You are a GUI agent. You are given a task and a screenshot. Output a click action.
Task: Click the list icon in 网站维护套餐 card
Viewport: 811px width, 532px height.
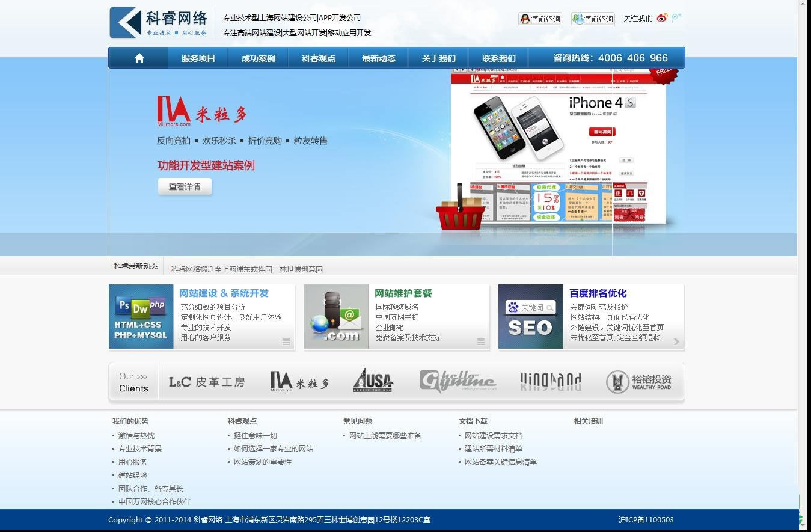tap(481, 341)
